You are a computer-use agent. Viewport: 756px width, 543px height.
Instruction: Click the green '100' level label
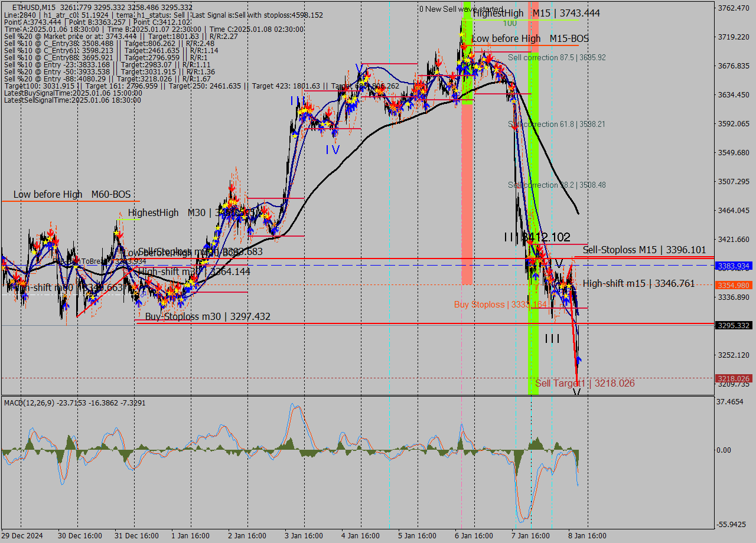tap(510, 23)
